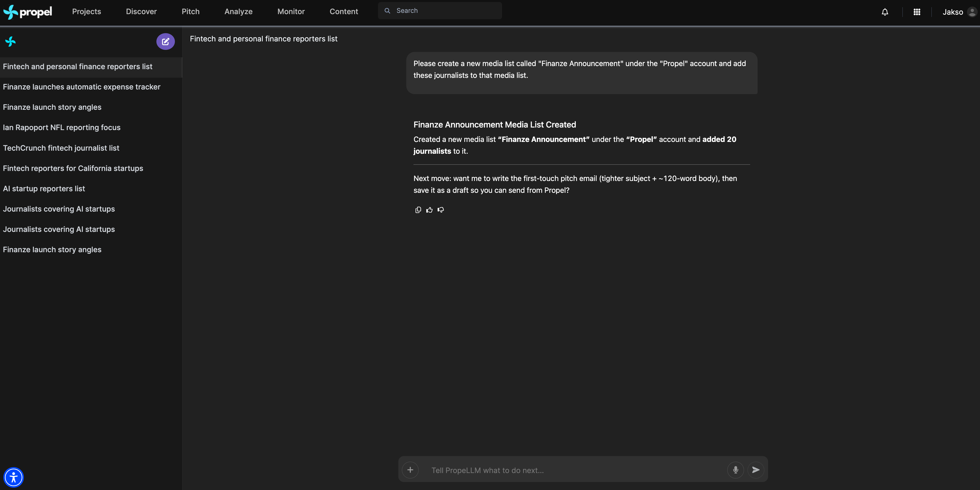This screenshot has height=490, width=980.
Task: Focus the Tell PropeLLM message input
Action: pyautogui.click(x=571, y=470)
